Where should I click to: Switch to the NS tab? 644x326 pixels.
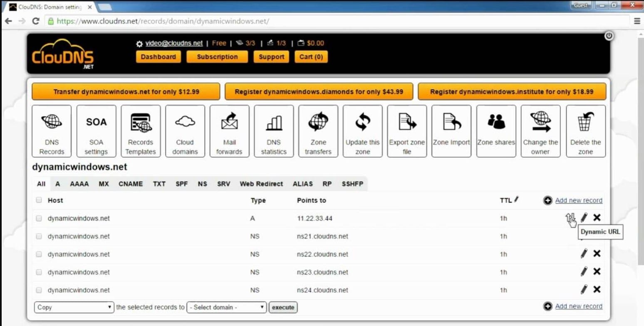tap(203, 184)
